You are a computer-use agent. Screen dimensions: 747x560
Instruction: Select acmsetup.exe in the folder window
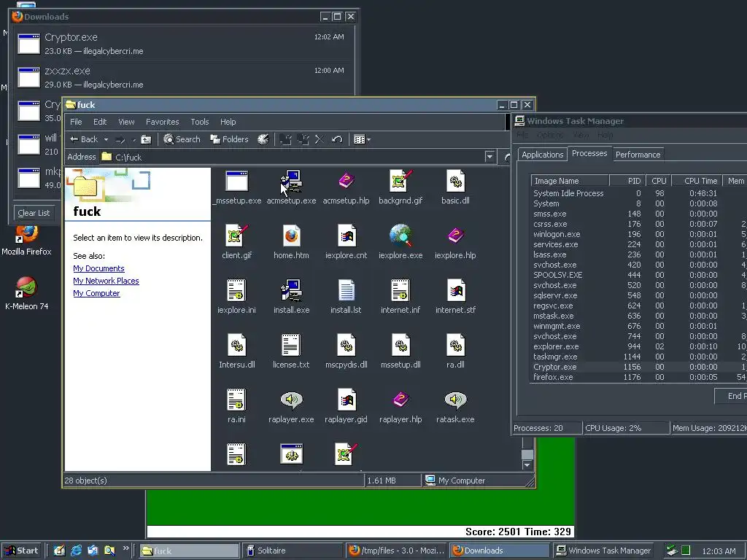click(x=291, y=187)
